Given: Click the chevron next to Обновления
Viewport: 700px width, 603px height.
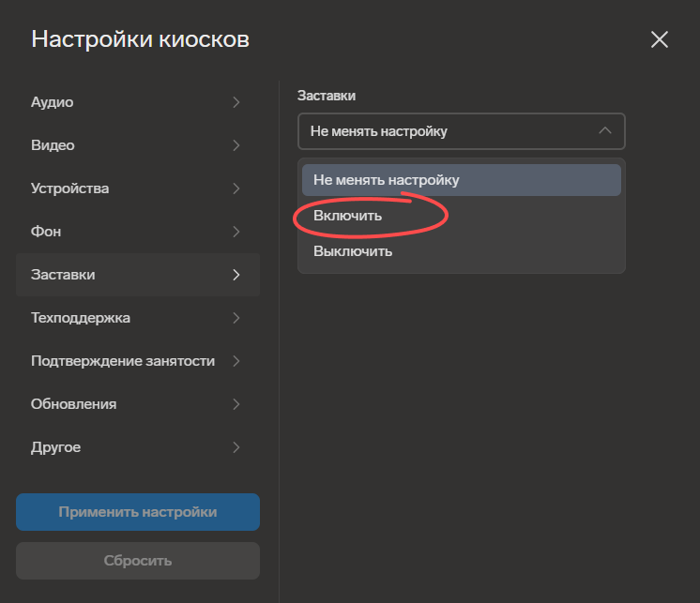Looking at the screenshot, I should pyautogui.click(x=236, y=404).
